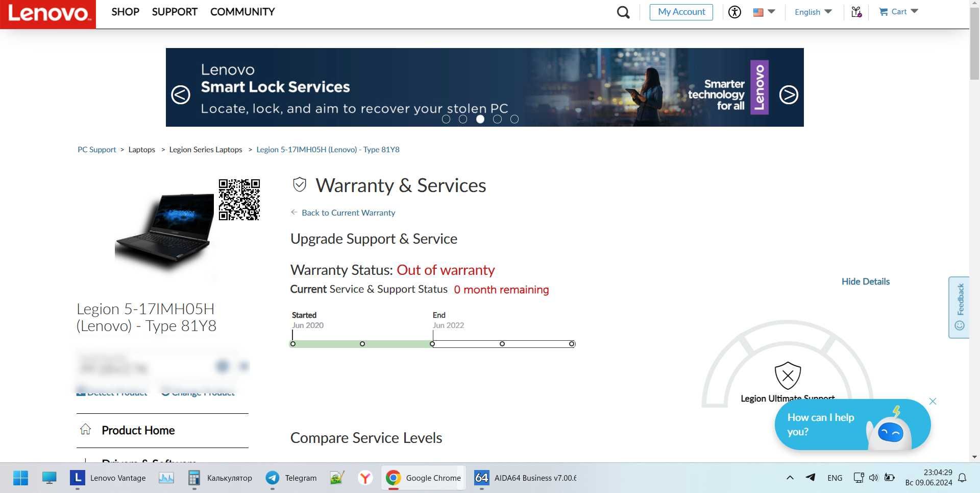Viewport: 980px width, 493px height.
Task: Click the last warranty timeline point
Action: point(572,344)
